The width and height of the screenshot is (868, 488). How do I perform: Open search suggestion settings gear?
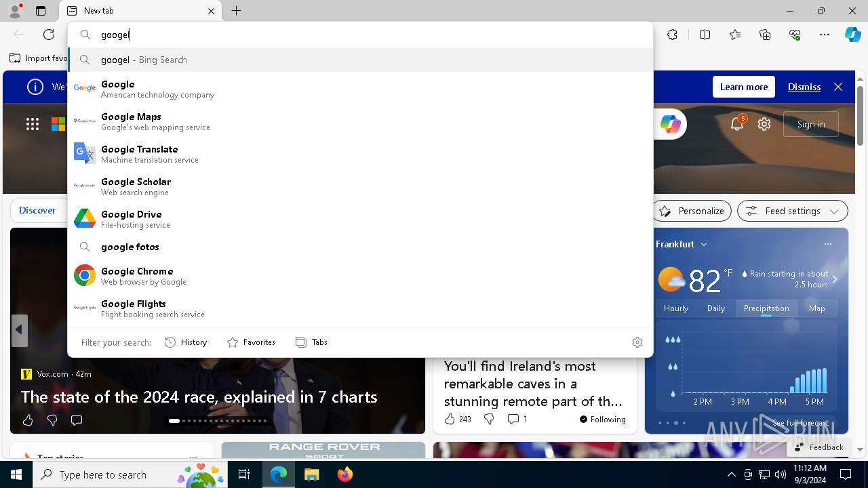coord(637,342)
